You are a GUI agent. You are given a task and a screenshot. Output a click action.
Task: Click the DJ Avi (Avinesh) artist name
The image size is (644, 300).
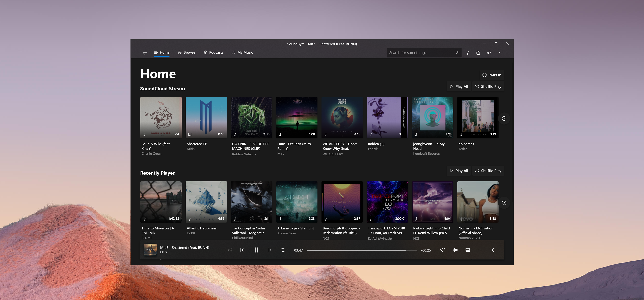click(x=380, y=238)
